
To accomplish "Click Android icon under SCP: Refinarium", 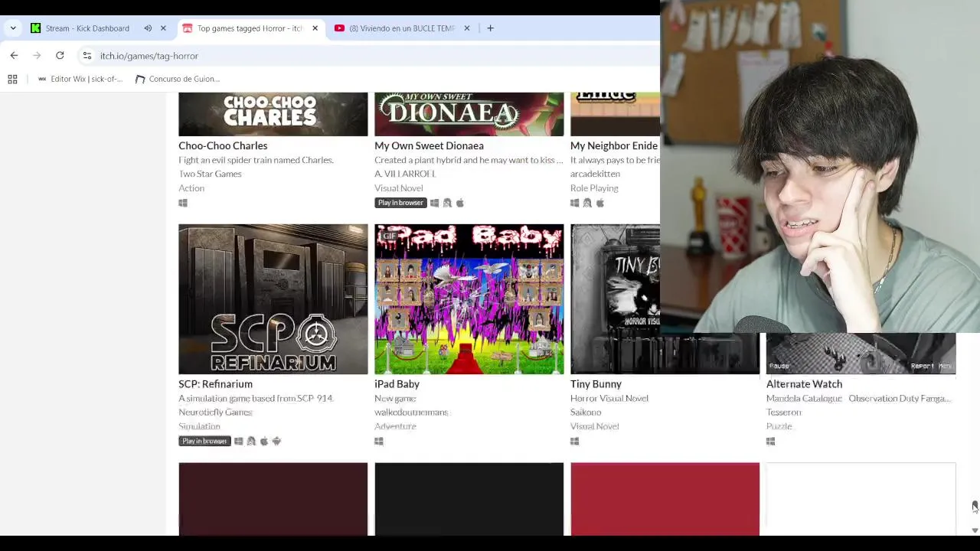I will (x=276, y=441).
